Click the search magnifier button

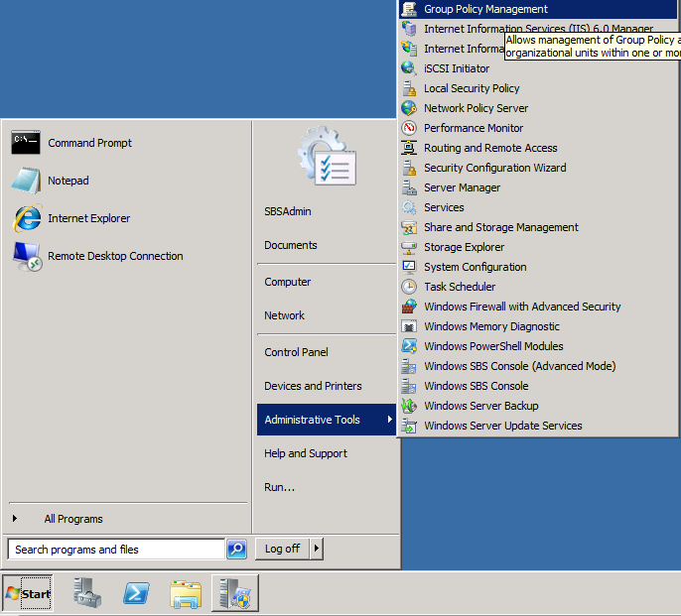pyautogui.click(x=236, y=549)
